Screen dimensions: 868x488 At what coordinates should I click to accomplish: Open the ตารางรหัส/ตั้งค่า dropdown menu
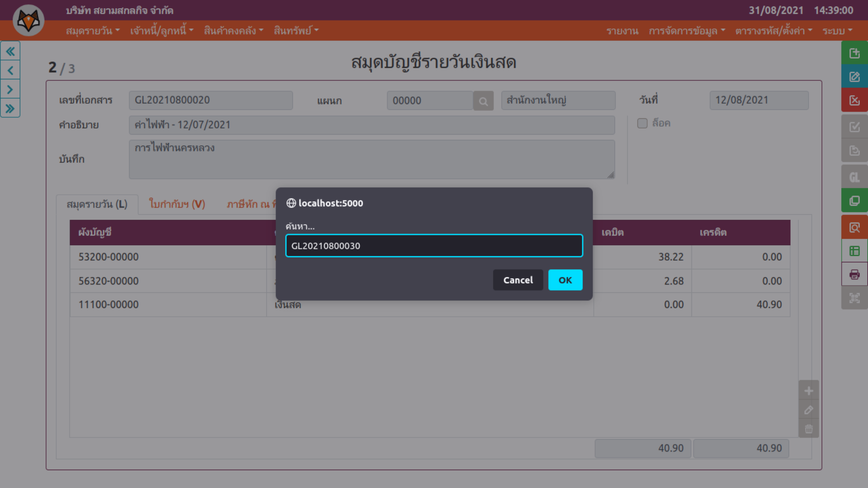coord(774,30)
